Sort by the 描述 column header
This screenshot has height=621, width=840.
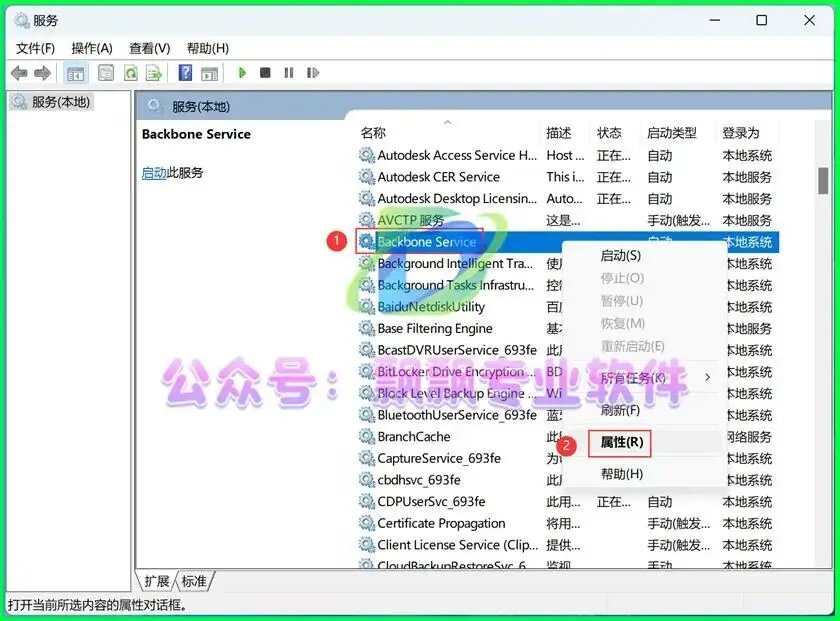click(x=559, y=132)
